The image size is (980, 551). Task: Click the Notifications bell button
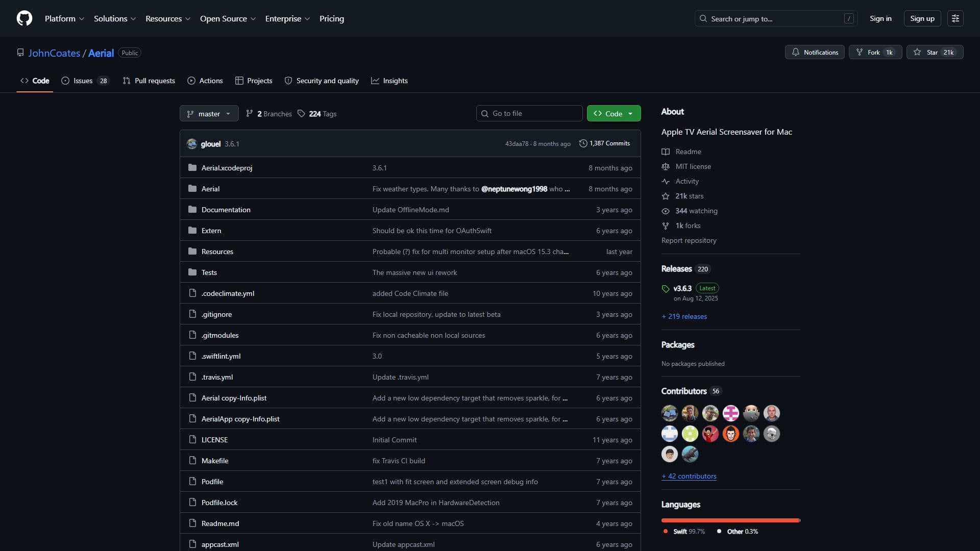tap(815, 52)
